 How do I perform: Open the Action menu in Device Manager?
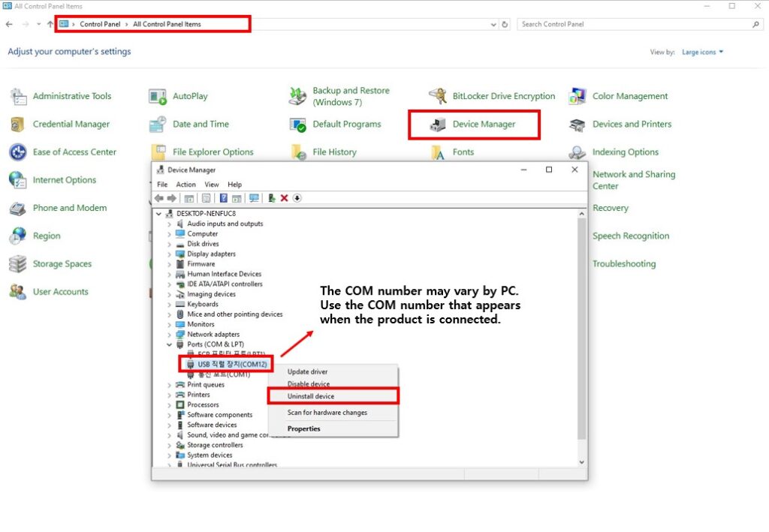point(185,185)
